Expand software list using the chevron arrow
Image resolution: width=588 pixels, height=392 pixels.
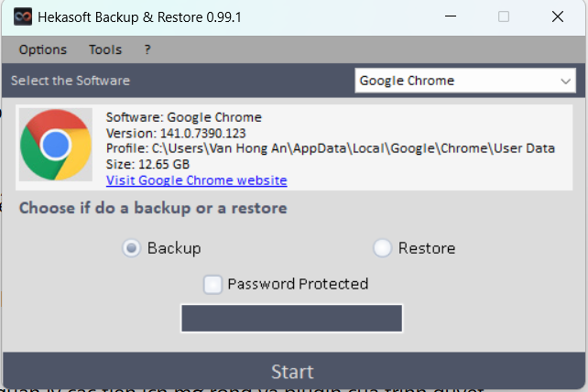coord(565,81)
